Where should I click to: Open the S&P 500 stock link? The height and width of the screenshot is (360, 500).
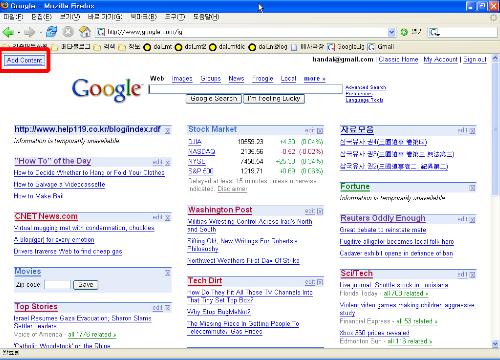point(201,171)
